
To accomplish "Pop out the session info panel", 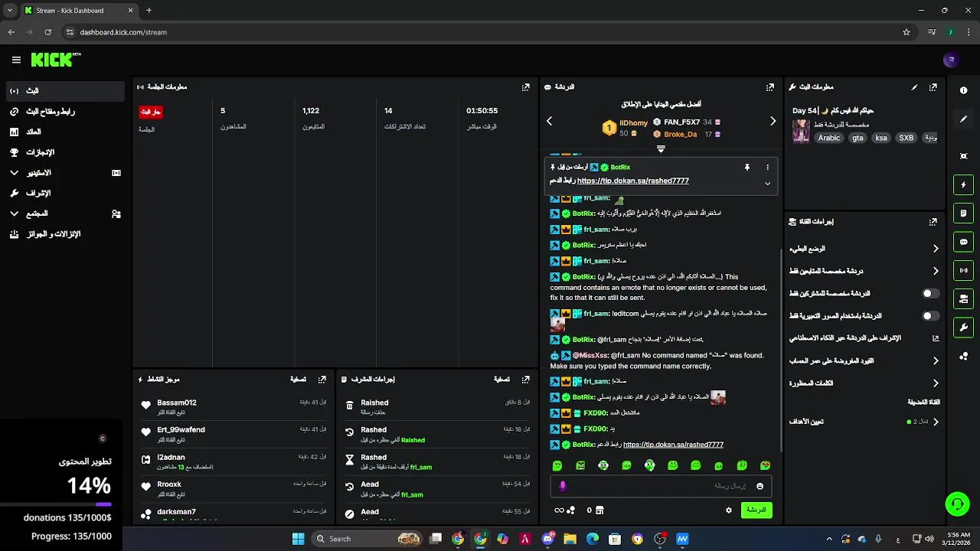I will point(526,87).
